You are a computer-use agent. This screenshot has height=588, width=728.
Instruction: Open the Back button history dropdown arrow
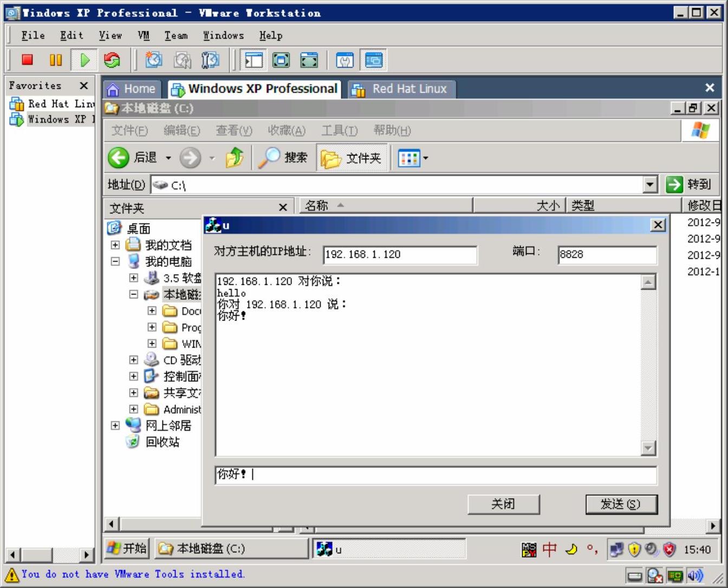tap(168, 158)
